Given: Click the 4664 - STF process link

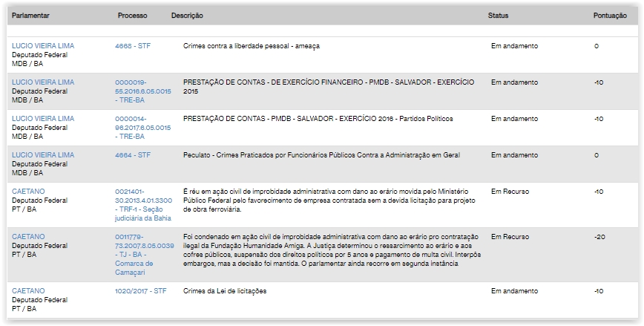Looking at the screenshot, I should [132, 155].
